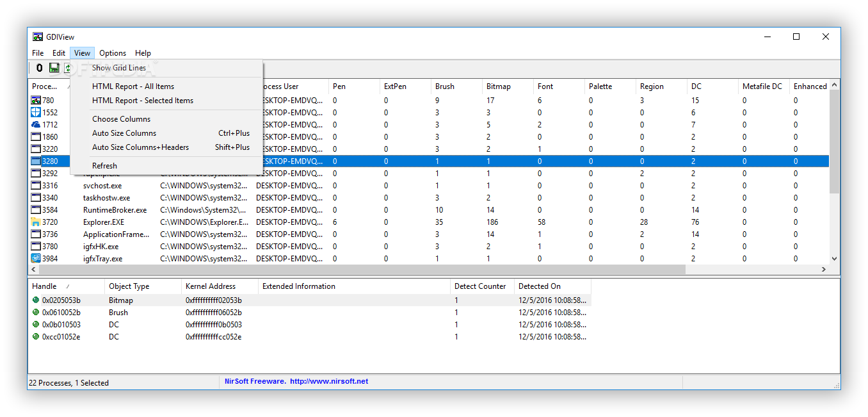Click the vertical scrollbar up arrow
The height and width of the screenshot is (417, 868).
[x=834, y=85]
